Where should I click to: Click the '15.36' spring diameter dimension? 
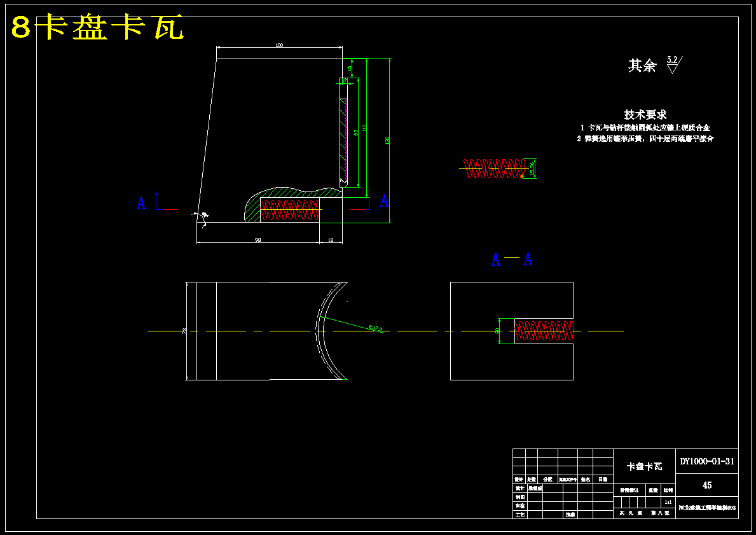(x=532, y=168)
